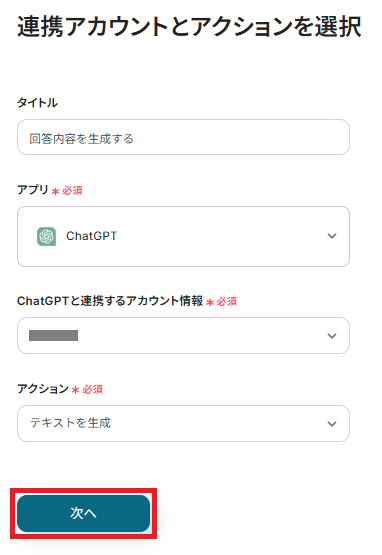
Task: Click the masked gray account name
Action: 53,336
